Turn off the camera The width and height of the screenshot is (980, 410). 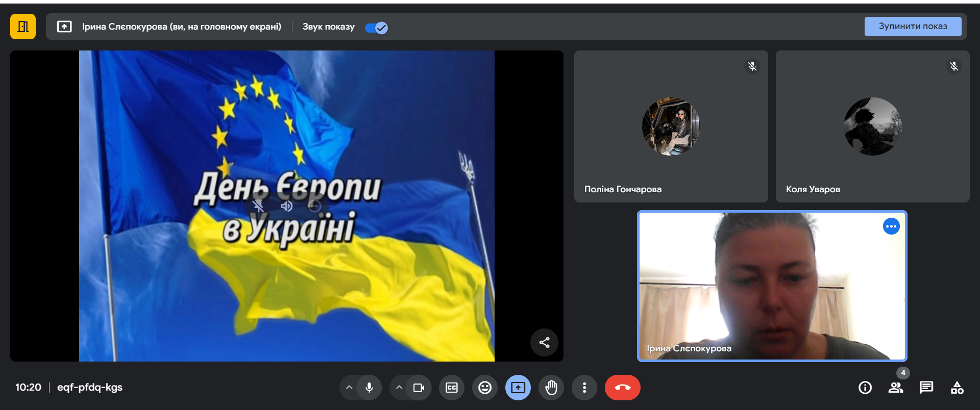point(419,388)
